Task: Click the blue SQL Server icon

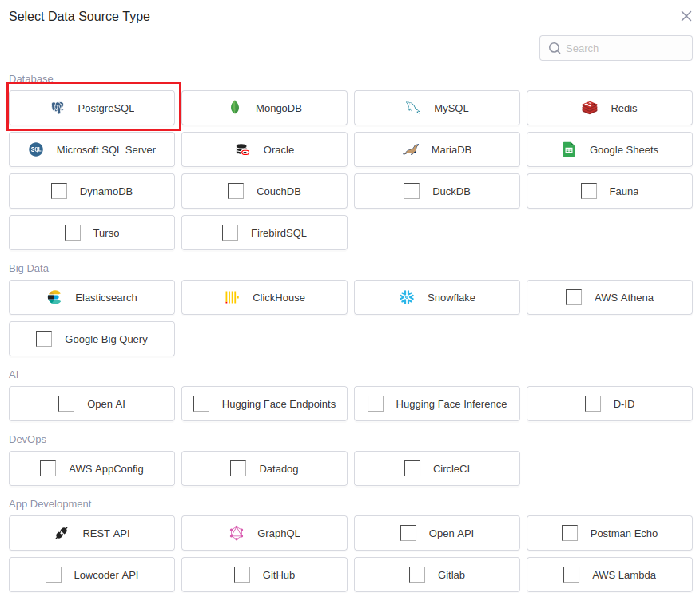Action: point(36,149)
